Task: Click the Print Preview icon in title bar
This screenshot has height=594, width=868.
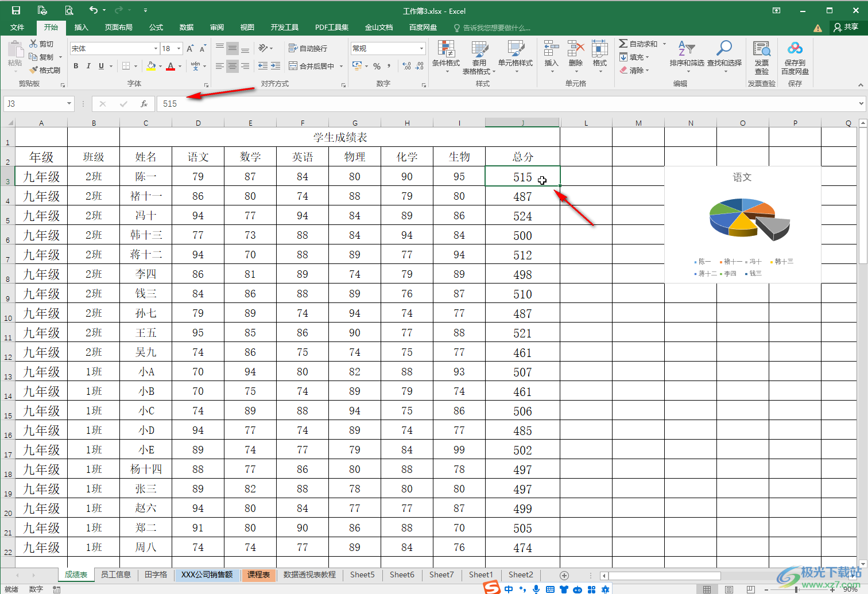Action: coord(69,10)
